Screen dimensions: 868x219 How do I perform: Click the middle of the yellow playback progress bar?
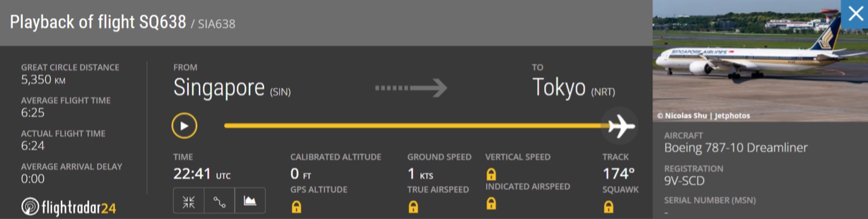pos(416,125)
